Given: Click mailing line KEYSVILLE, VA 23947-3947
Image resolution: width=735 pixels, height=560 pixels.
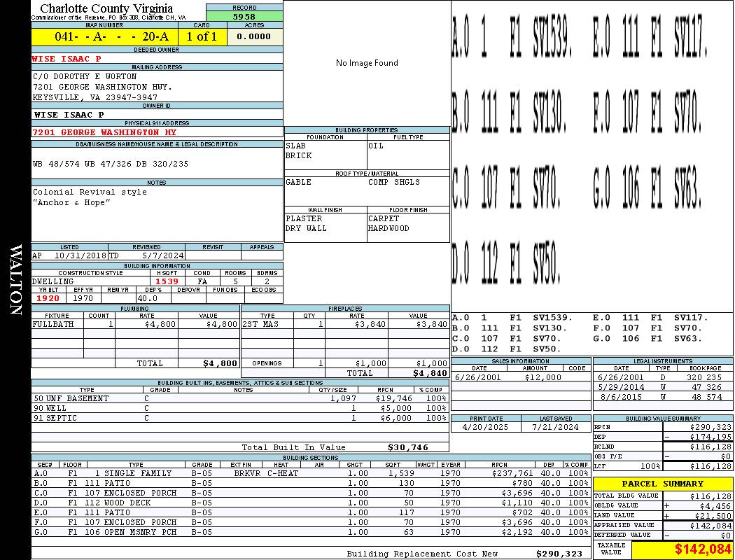Looking at the screenshot, I should tap(95, 97).
